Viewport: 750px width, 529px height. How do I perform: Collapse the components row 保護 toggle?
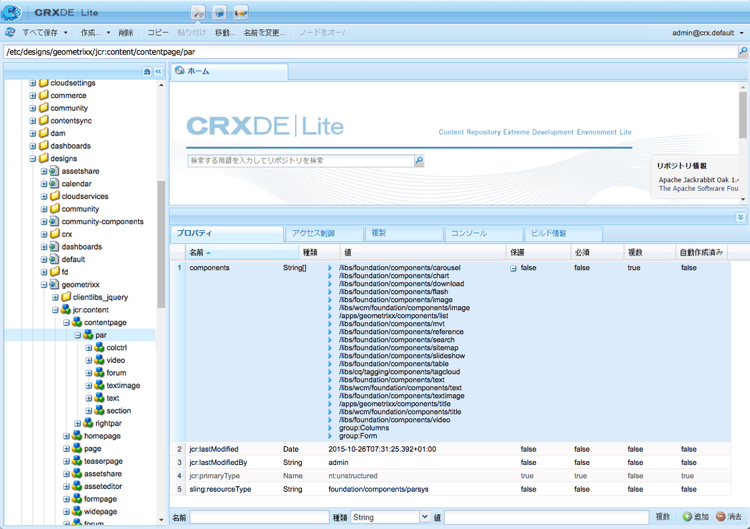point(513,268)
